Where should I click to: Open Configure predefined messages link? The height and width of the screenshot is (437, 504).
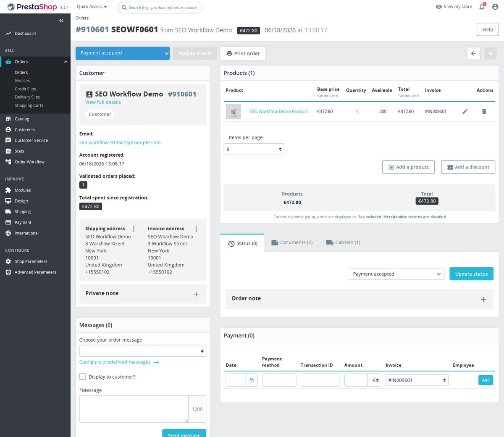click(x=119, y=362)
